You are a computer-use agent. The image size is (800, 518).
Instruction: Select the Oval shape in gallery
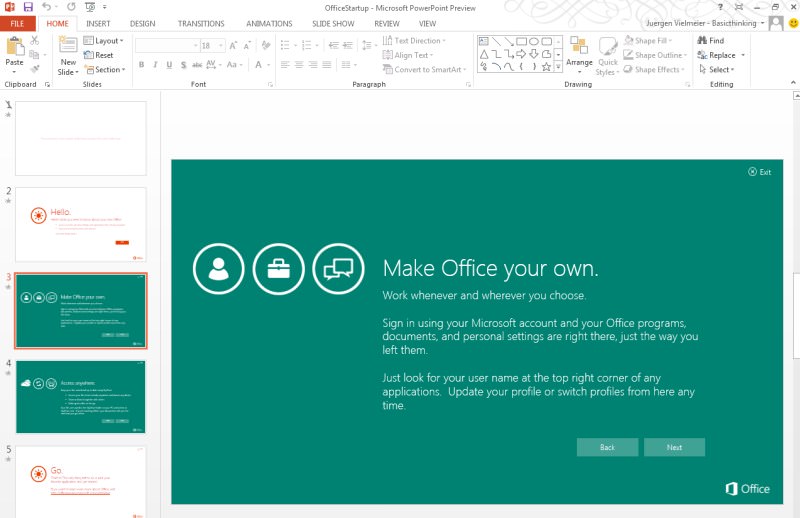coord(534,41)
